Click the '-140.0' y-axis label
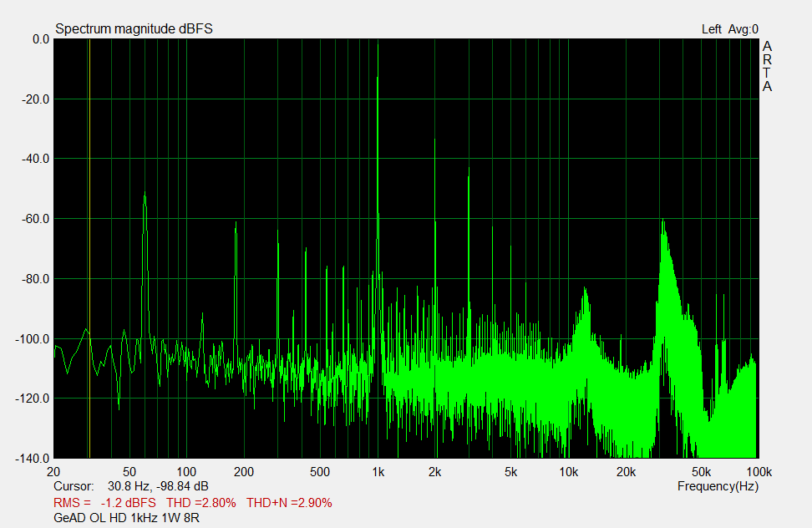812x528 pixels. tap(33, 459)
